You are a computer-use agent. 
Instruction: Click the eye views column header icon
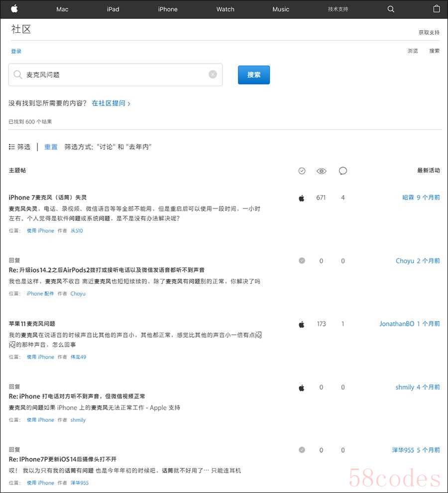[x=321, y=171]
